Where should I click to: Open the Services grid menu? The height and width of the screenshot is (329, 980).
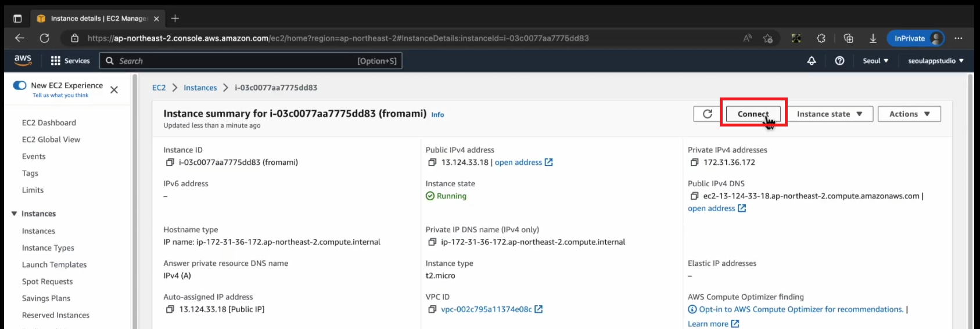70,60
